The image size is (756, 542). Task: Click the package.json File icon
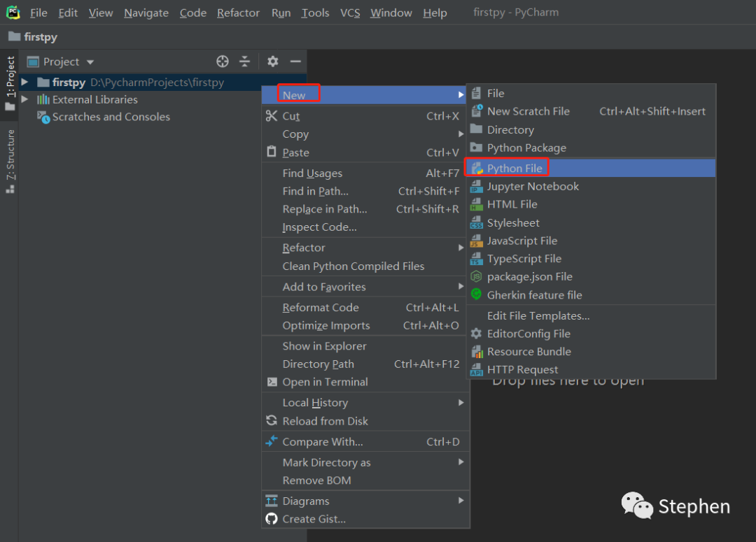tap(477, 276)
